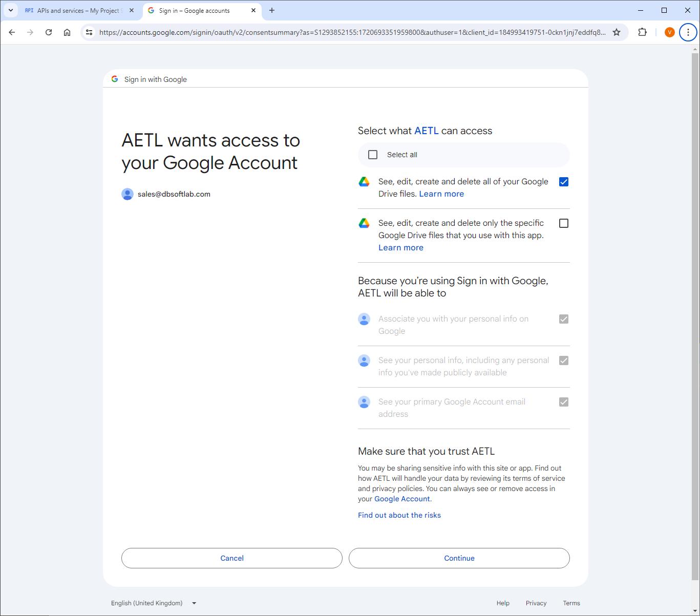Open the tab search dropdown arrow
700x616 pixels.
tap(10, 10)
